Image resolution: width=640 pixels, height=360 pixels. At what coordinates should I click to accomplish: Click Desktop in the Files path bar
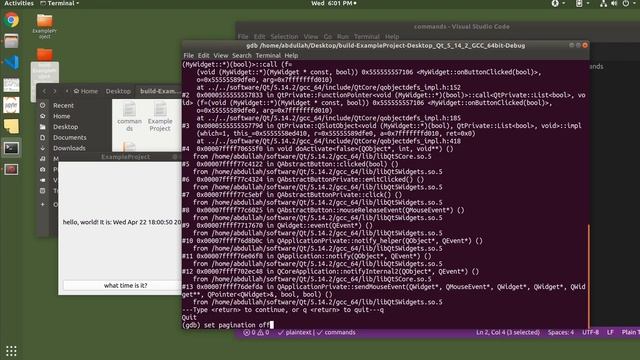tap(118, 91)
